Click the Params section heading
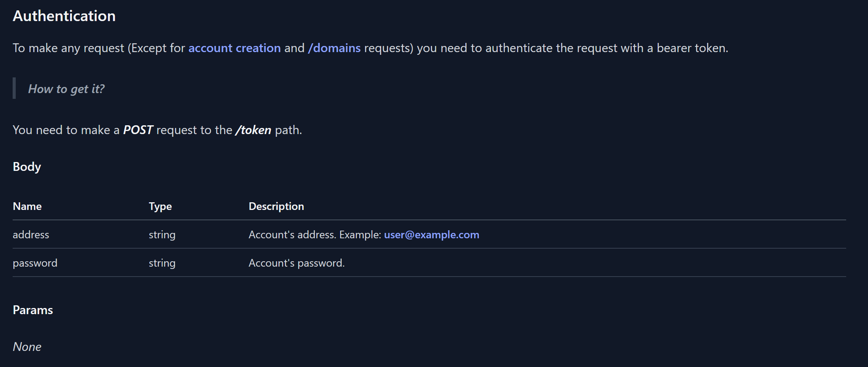Image resolution: width=868 pixels, height=367 pixels. click(x=33, y=310)
